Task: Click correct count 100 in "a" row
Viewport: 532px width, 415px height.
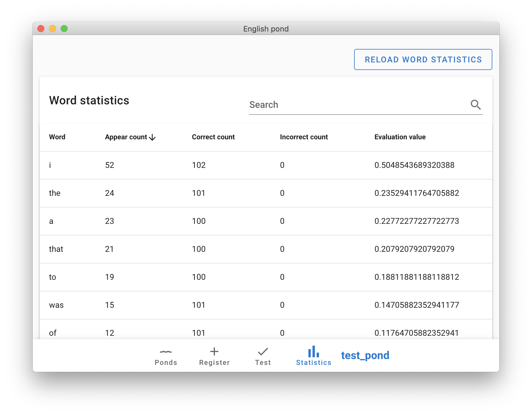Action: coord(199,221)
